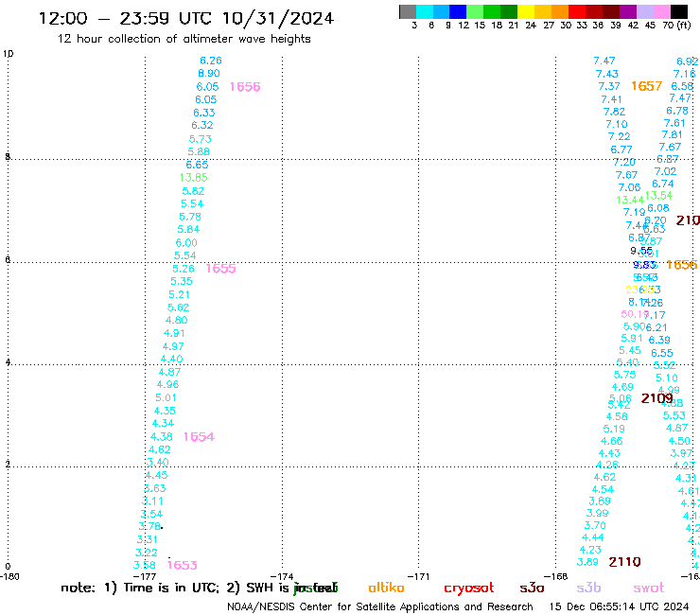Click the dark red pass number 2109
This screenshot has width=700, height=615.
[656, 398]
